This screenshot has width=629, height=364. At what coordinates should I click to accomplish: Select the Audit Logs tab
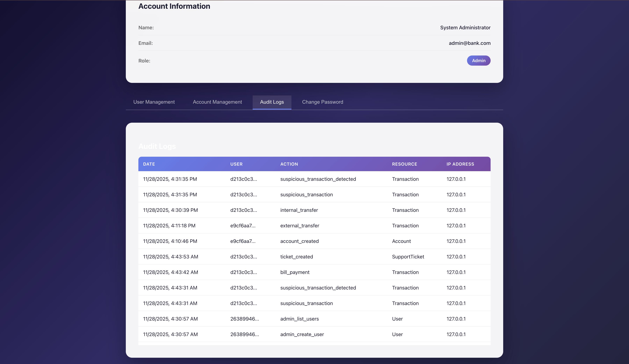tap(272, 102)
